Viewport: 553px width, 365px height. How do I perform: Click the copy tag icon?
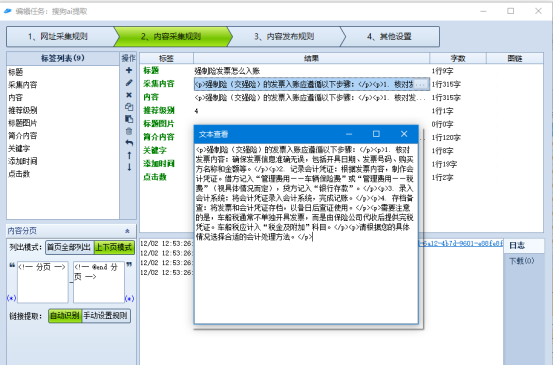[x=129, y=107]
